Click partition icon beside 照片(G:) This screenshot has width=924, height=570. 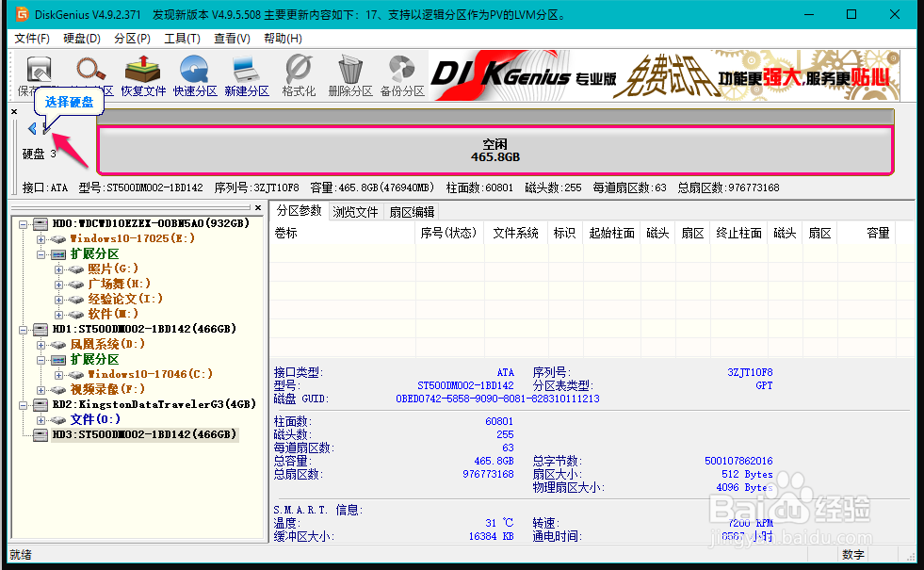(76, 269)
